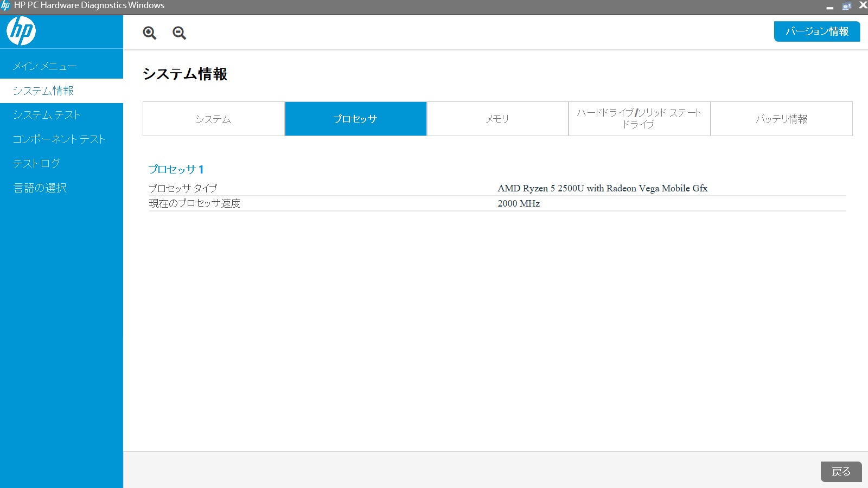
Task: Click the AMD Ryzen 5 2500U value
Action: (603, 188)
